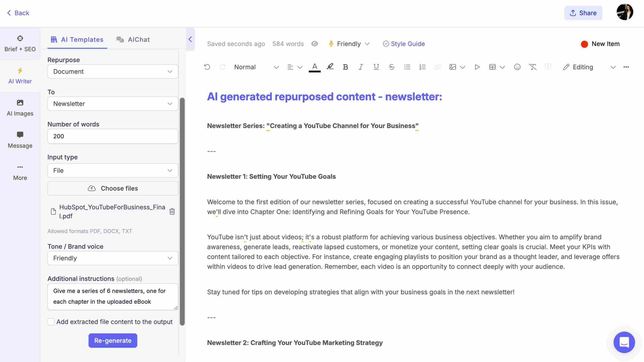Click the Underline formatting icon
Viewport: 644px width, 362px height.
click(376, 67)
